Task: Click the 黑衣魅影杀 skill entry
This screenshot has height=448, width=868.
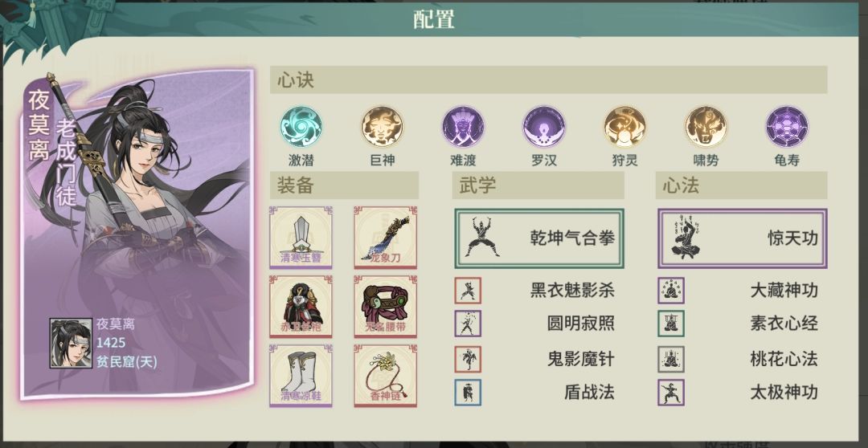Action: coord(534,291)
